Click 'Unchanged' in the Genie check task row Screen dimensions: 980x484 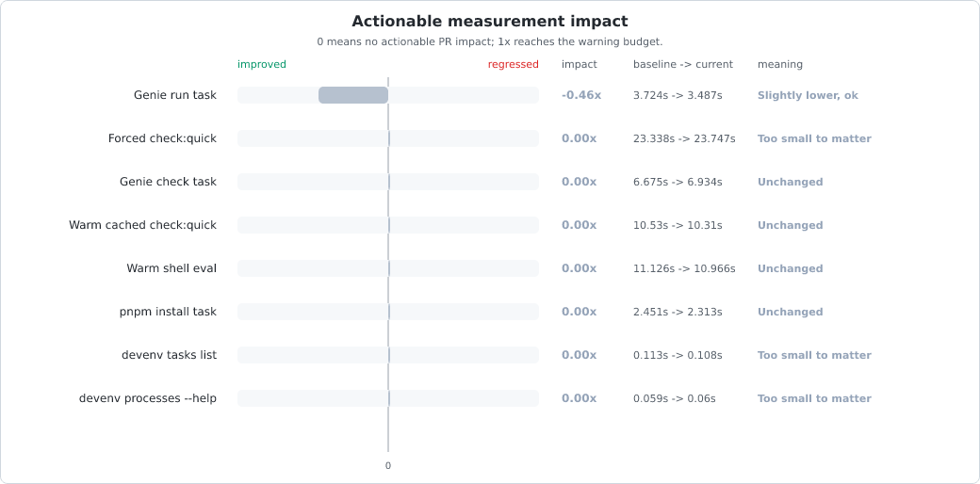(790, 182)
